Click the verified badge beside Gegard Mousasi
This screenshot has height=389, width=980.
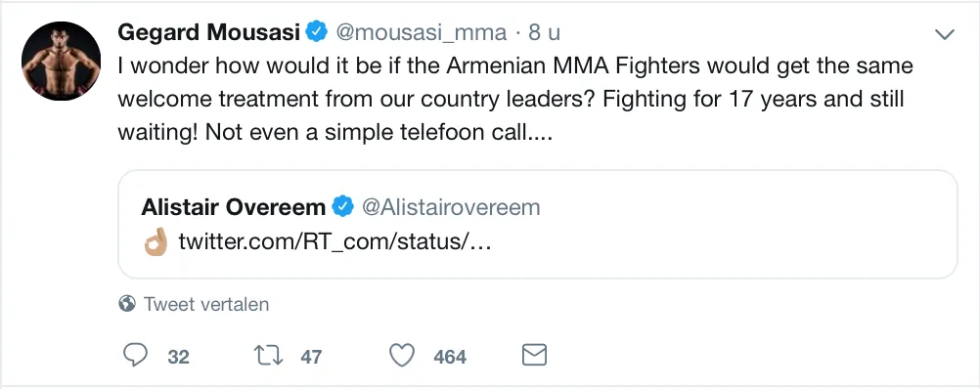tap(317, 32)
